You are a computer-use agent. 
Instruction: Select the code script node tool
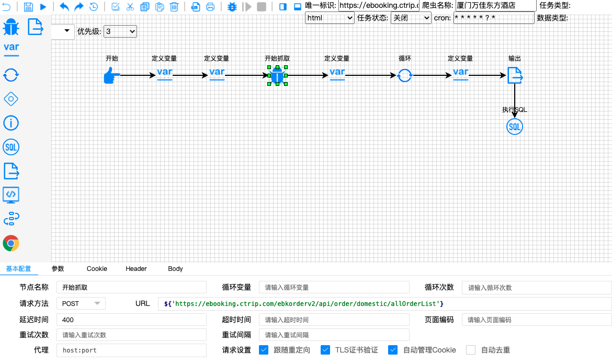point(10,195)
